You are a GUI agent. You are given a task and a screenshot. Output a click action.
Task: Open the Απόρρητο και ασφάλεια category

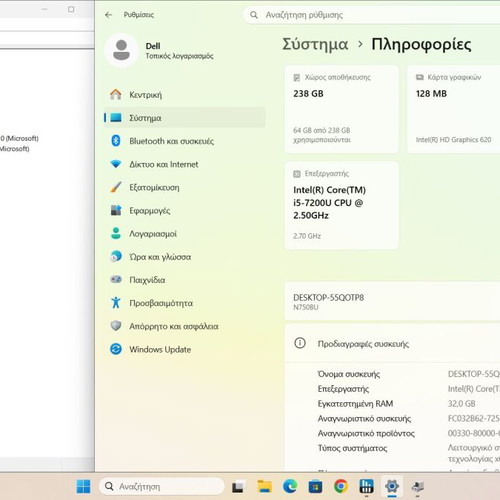point(185,326)
